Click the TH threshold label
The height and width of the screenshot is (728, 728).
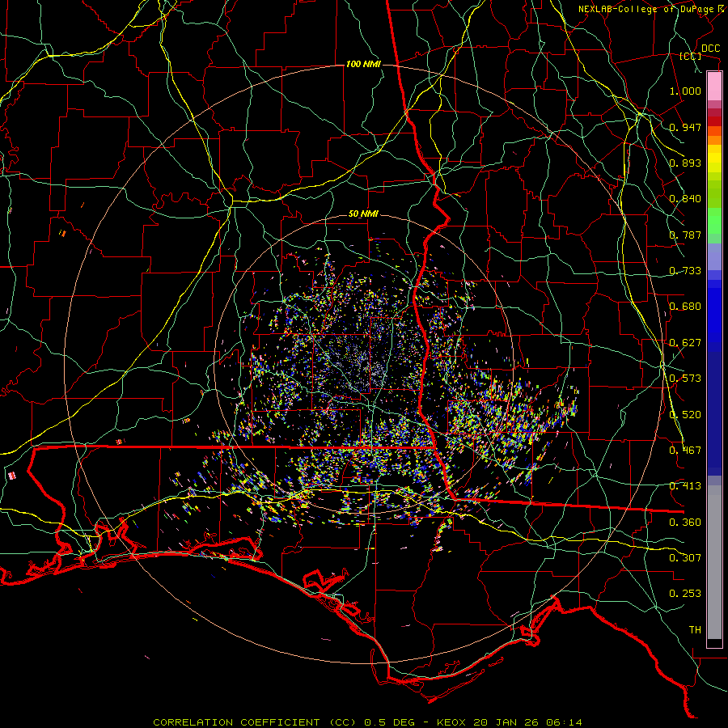695,630
